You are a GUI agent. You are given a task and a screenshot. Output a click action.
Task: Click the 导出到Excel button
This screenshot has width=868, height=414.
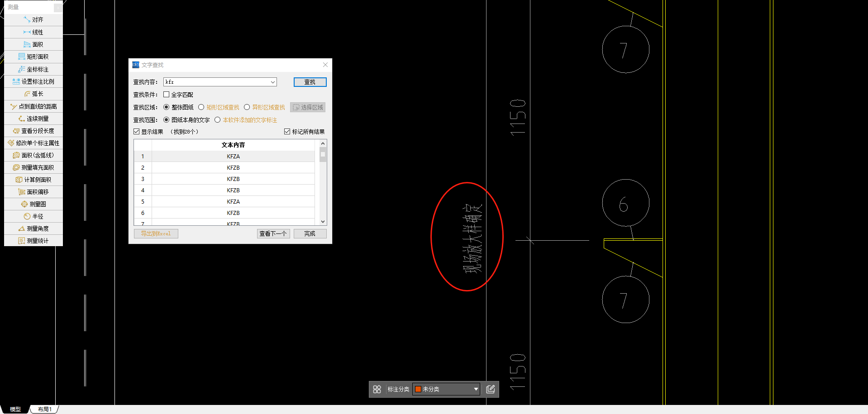[x=156, y=233]
